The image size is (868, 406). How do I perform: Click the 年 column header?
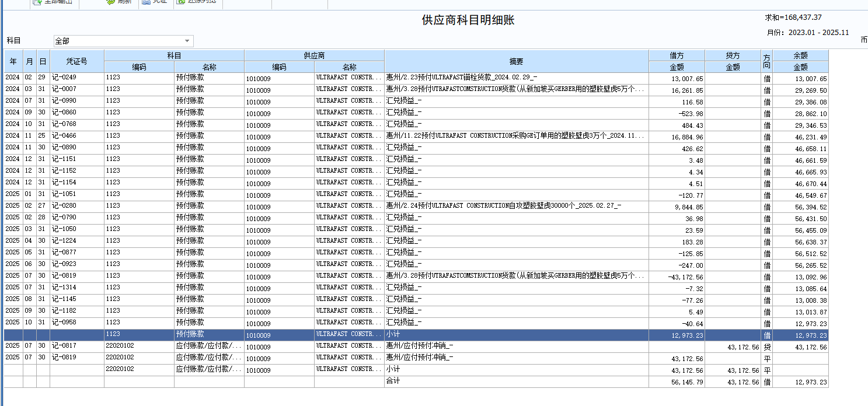(13, 61)
